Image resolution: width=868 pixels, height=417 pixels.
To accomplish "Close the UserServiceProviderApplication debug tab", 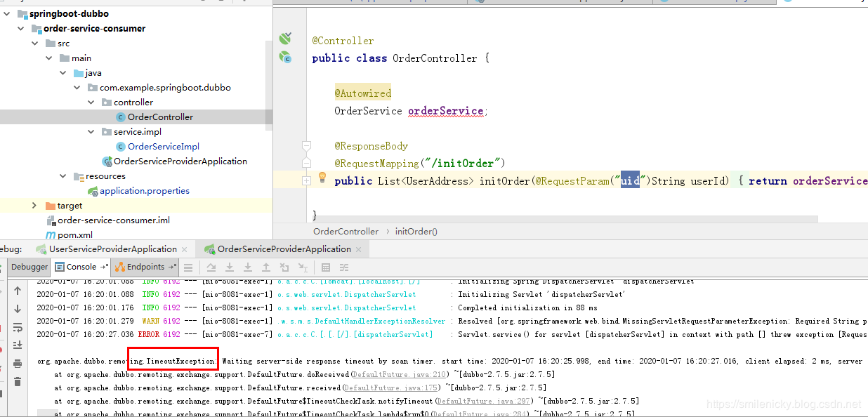I will click(185, 249).
